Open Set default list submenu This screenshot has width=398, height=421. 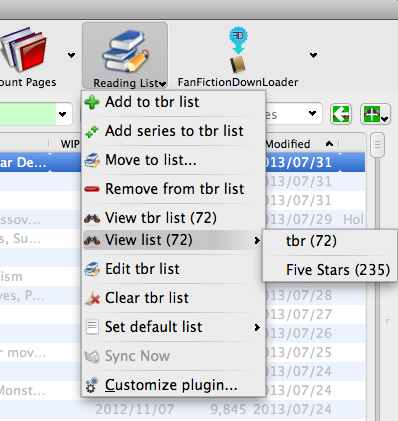[x=173, y=327]
